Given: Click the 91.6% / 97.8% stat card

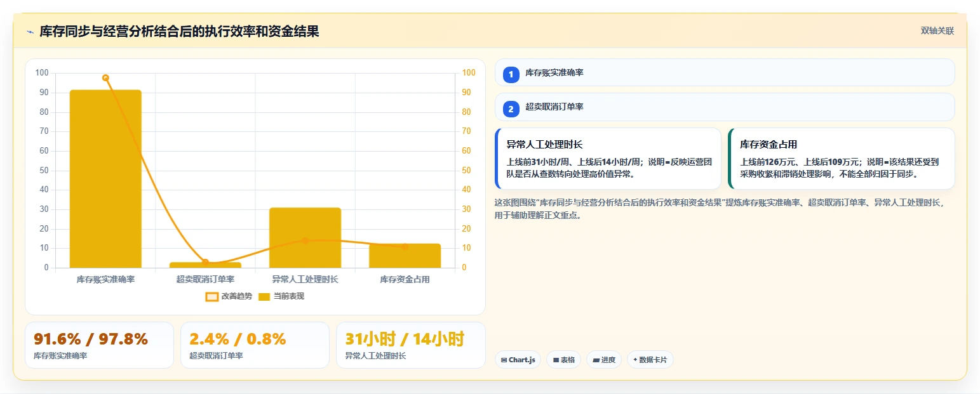Looking at the screenshot, I should 99,345.
